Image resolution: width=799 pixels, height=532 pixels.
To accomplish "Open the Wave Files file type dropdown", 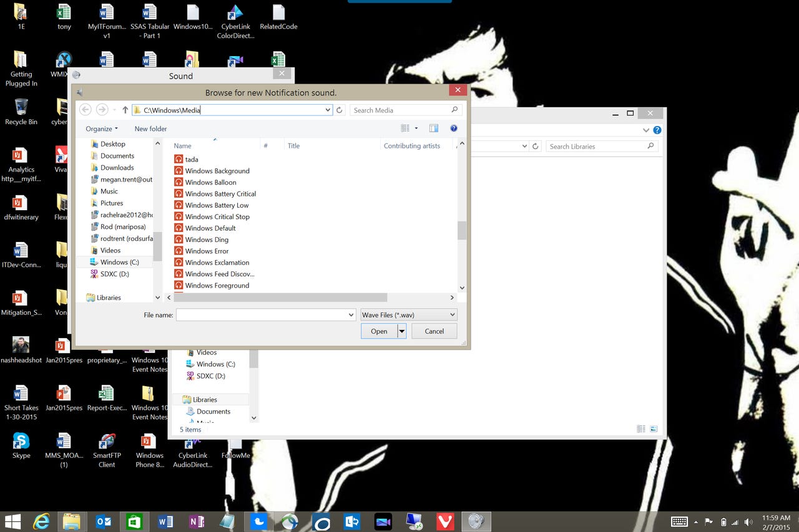I will [408, 315].
